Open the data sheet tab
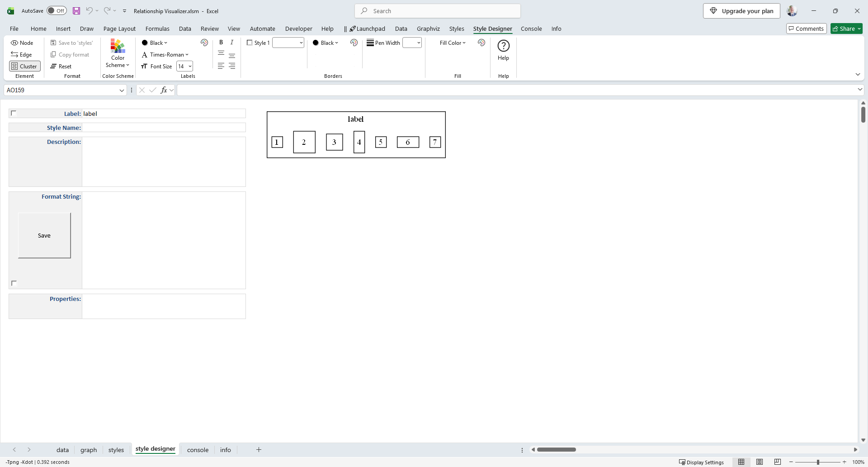The width and height of the screenshot is (868, 467). pos(62,450)
